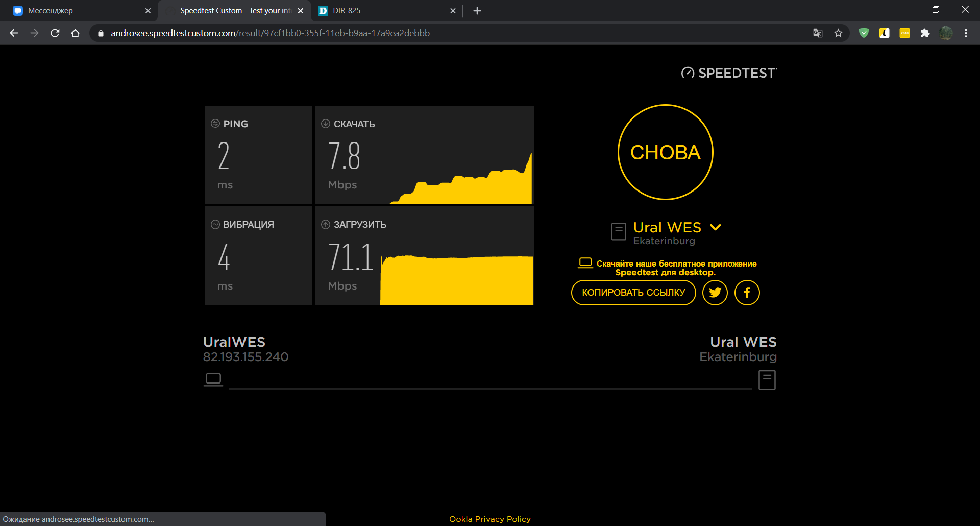Click the server icon under Ekaterinburg at bottom right
This screenshot has width=980, height=526.
(767, 380)
